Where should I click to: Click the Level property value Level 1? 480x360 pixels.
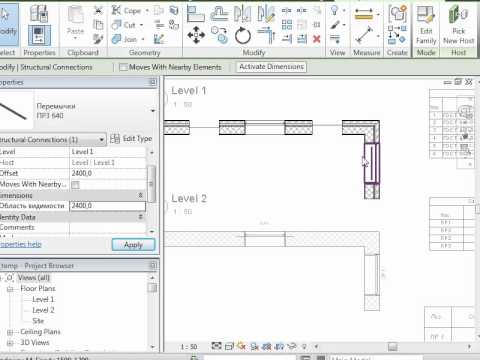[107, 152]
